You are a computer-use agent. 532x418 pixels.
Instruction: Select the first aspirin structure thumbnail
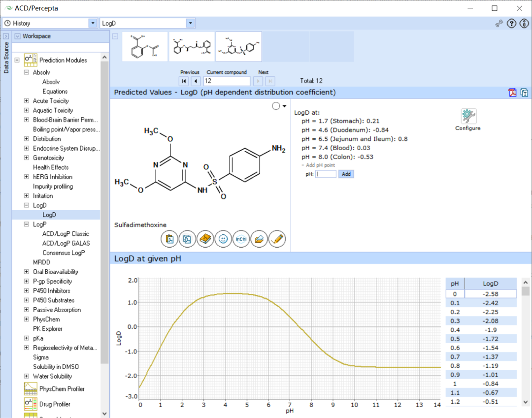(x=145, y=47)
